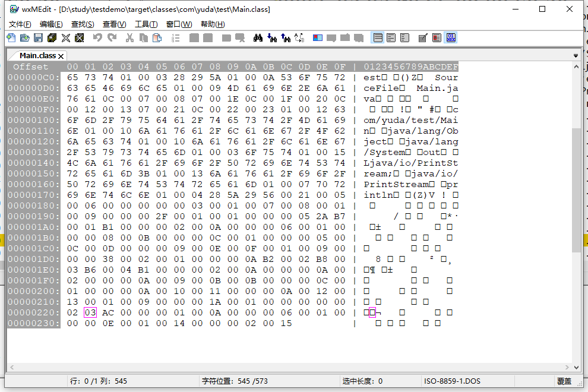
Task: Toggle bookmark with the blue flag icon
Action: tap(318, 38)
